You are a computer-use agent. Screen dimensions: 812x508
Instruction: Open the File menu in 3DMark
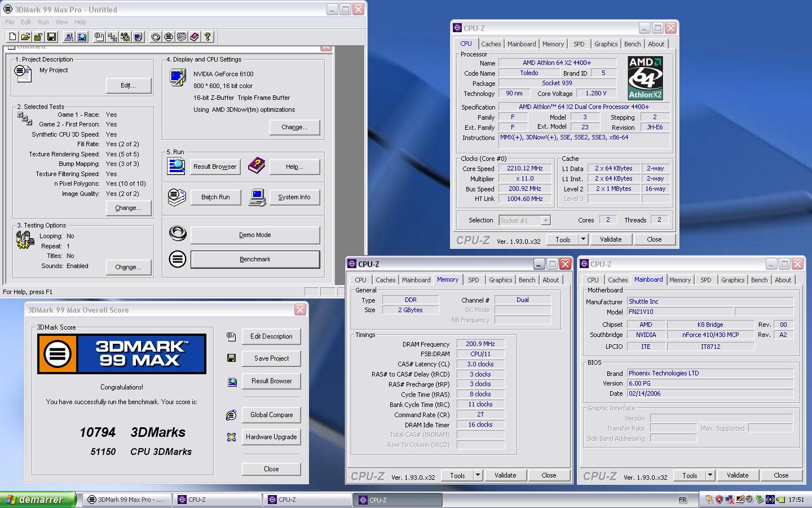coord(10,22)
